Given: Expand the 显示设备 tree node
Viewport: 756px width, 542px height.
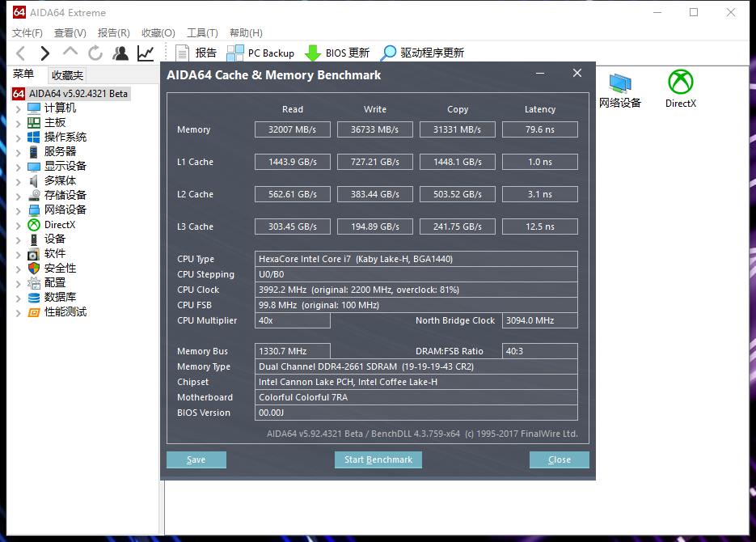Looking at the screenshot, I should (19, 167).
